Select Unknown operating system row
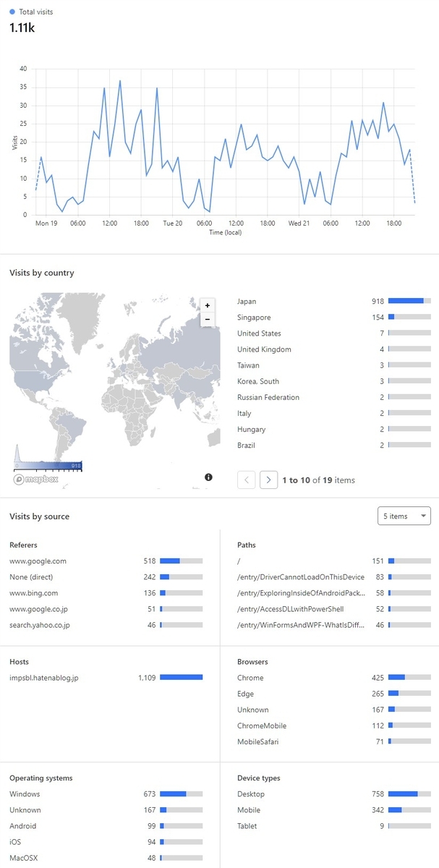The height and width of the screenshot is (868, 439). point(106,810)
